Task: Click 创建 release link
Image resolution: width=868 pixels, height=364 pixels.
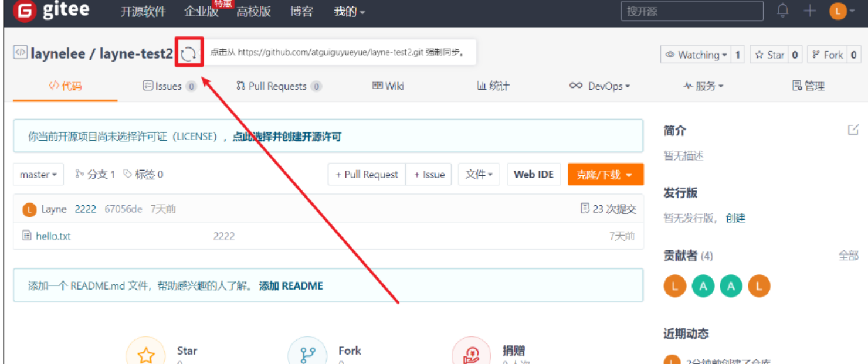Action: tap(735, 218)
